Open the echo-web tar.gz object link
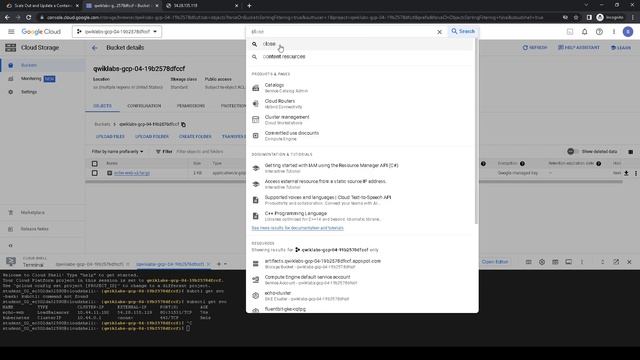Viewport: 640px width, 360px height. (131, 173)
